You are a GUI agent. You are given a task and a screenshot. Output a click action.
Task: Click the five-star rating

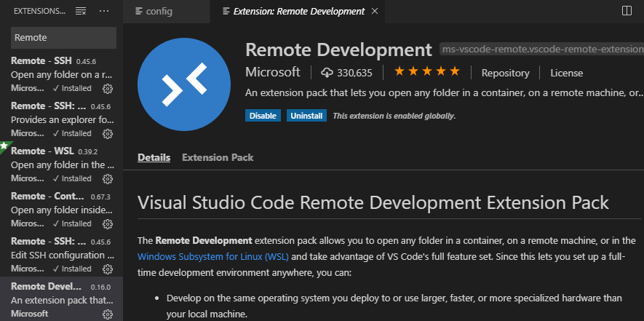tap(427, 72)
